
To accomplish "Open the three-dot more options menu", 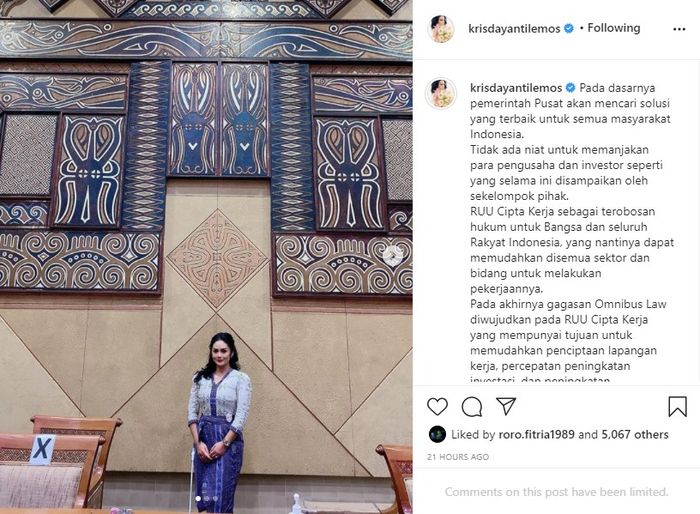I will [x=679, y=29].
